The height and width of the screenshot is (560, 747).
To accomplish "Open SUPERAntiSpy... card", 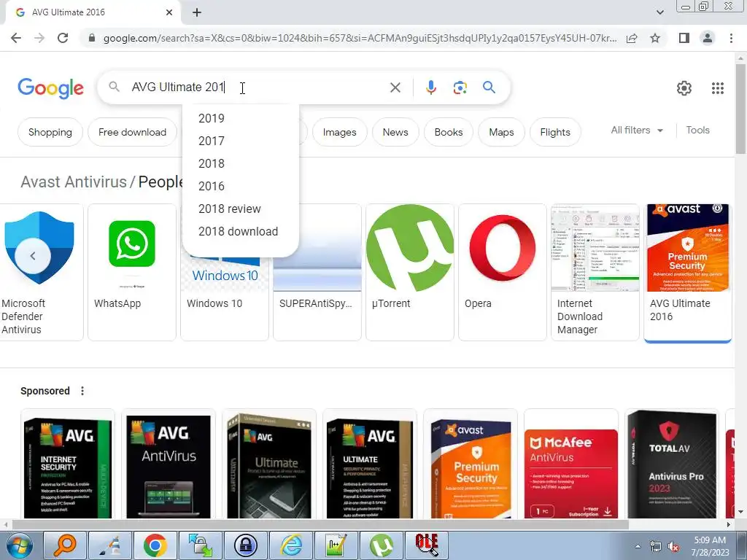I will point(317,299).
